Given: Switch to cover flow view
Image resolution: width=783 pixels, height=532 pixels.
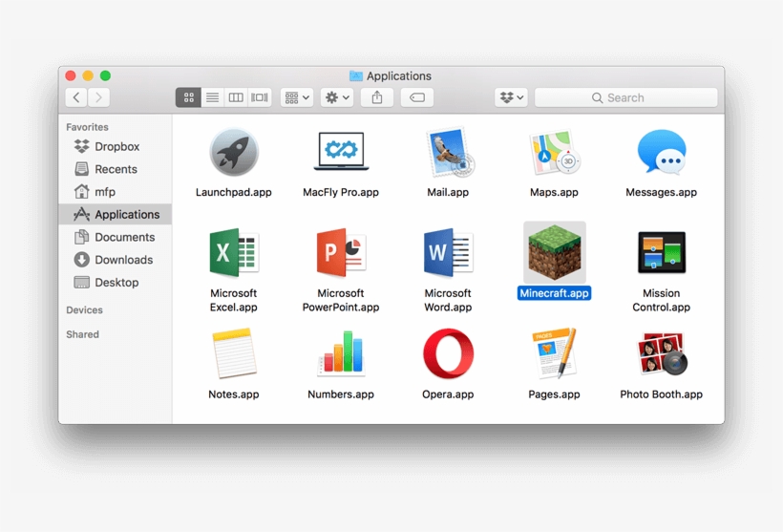Looking at the screenshot, I should 260,97.
